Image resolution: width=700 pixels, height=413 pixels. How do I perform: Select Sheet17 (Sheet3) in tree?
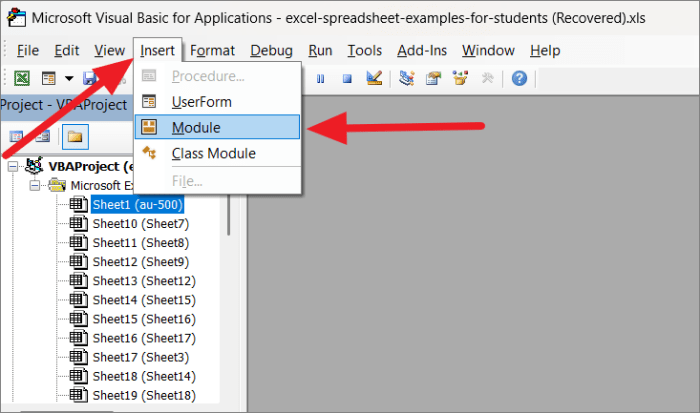click(x=141, y=357)
